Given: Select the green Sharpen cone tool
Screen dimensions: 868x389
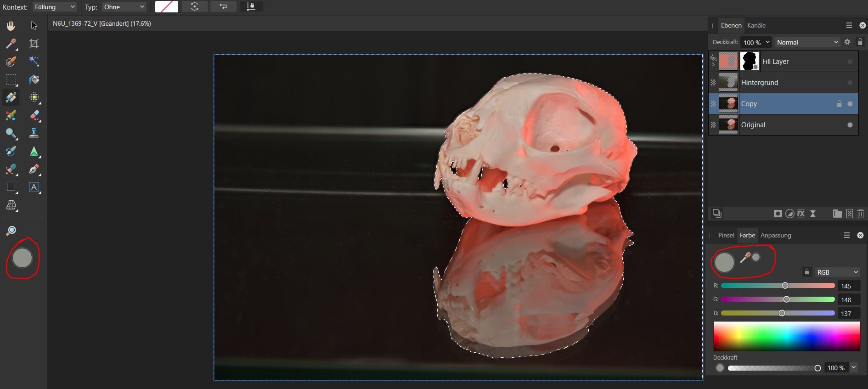Looking at the screenshot, I should click(34, 152).
